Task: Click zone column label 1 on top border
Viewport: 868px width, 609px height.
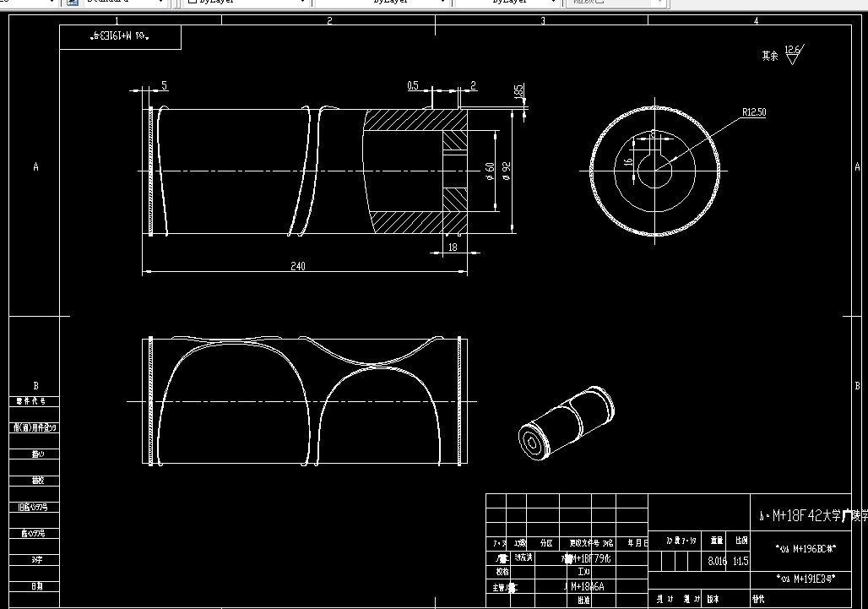Action: click(x=117, y=20)
